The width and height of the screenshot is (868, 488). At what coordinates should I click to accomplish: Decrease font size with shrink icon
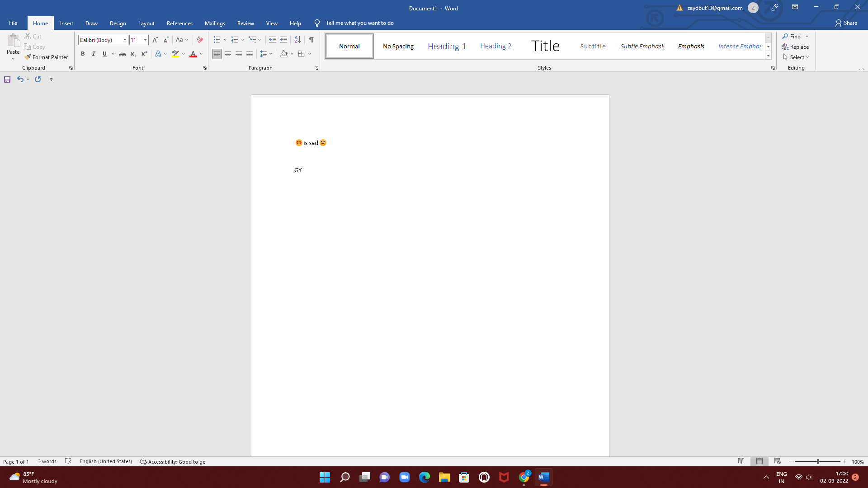point(166,40)
